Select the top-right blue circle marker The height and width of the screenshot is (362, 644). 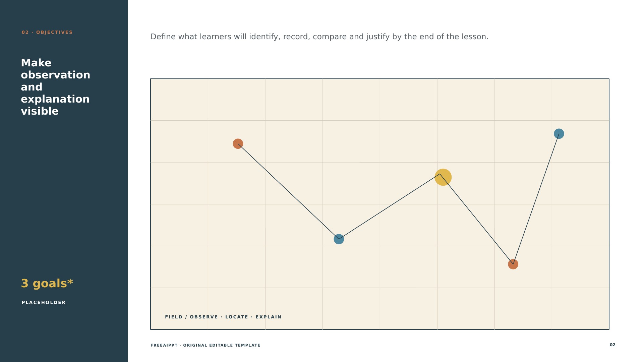tap(559, 134)
